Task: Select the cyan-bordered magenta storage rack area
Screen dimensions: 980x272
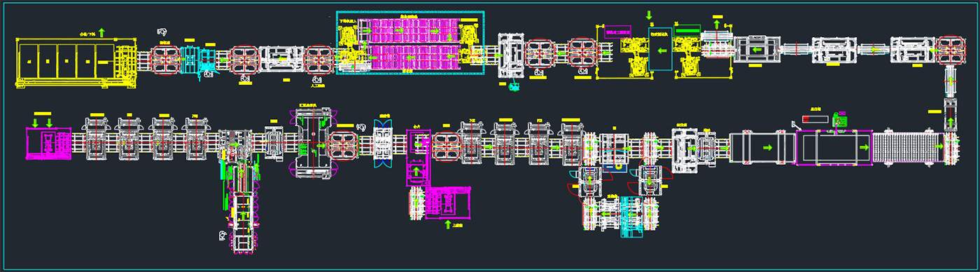Action: click(411, 43)
